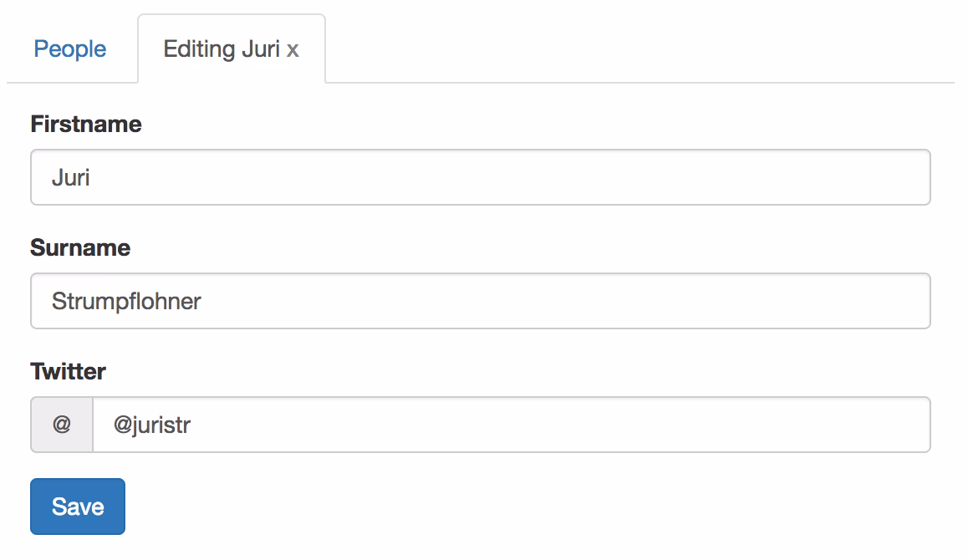Viewport: 968px width, 560px height.
Task: Click the '@juristr' text in Twitter field
Action: [152, 425]
